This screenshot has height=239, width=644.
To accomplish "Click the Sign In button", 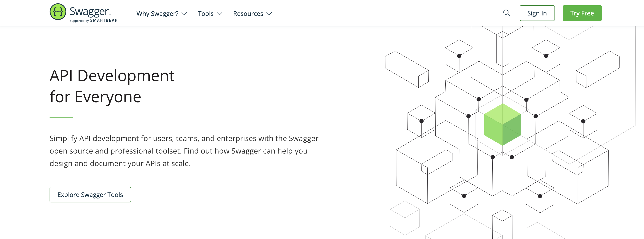I will click(537, 13).
